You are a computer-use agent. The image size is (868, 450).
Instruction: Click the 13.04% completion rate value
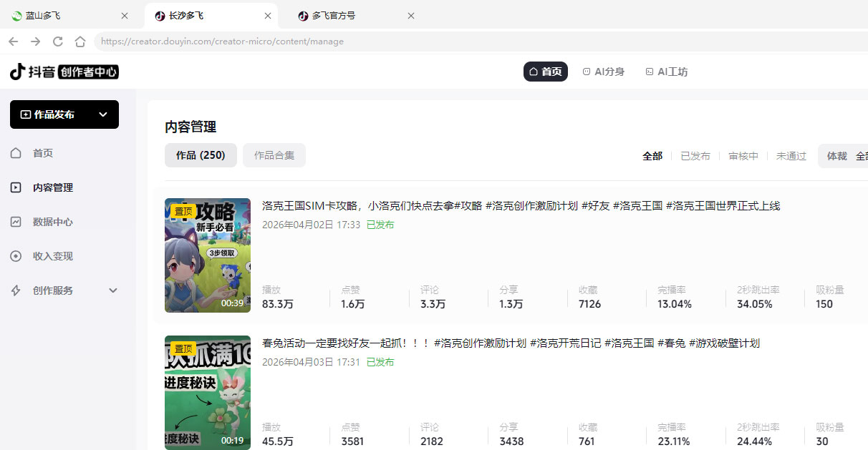pyautogui.click(x=675, y=304)
